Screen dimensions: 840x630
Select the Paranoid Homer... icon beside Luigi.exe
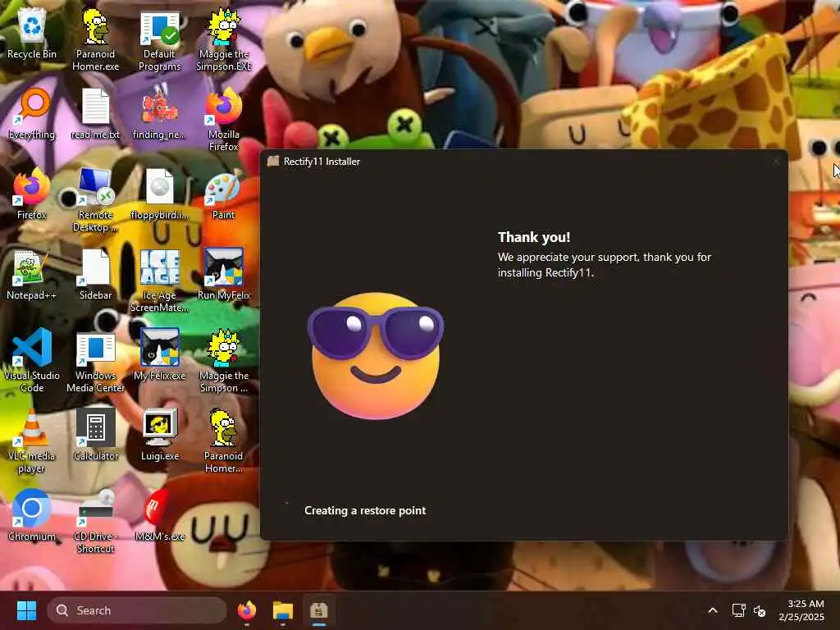223,441
